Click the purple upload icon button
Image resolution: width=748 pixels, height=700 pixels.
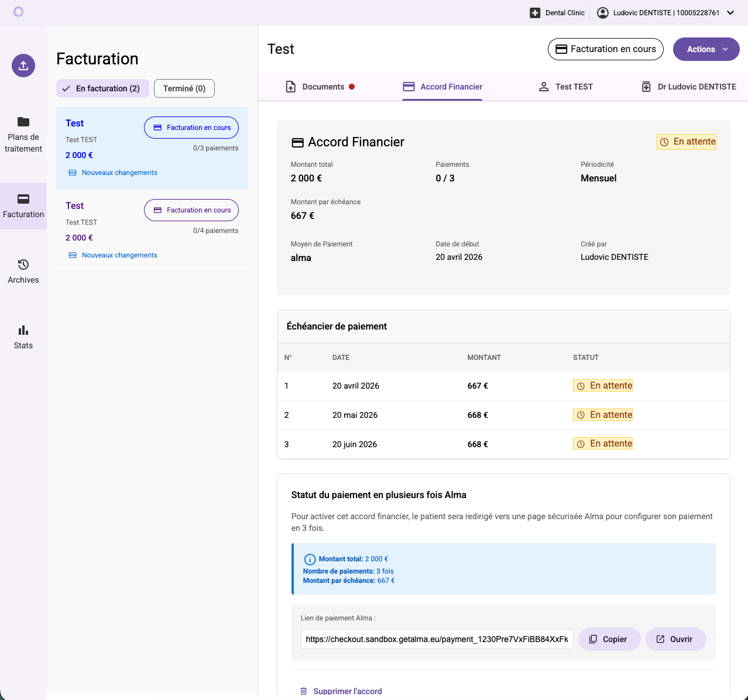pyautogui.click(x=23, y=66)
